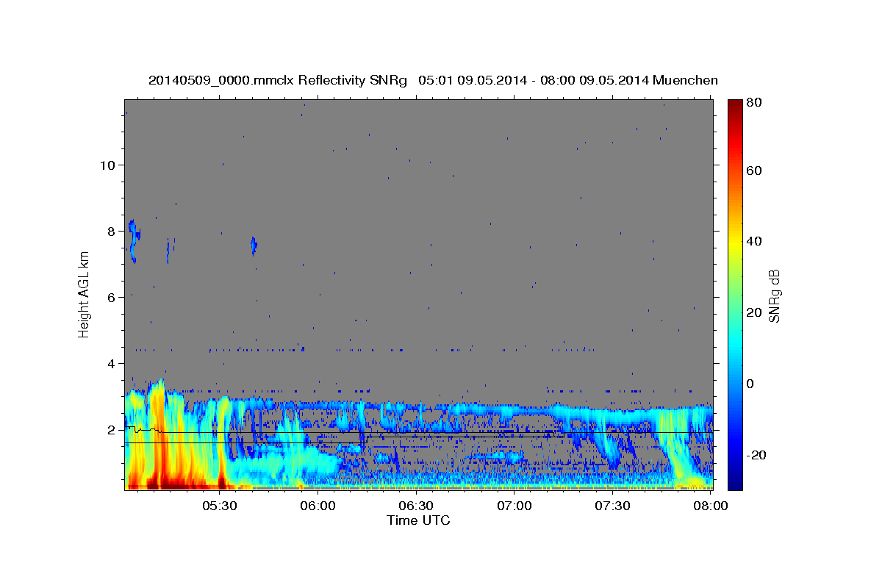Click the height axis value 8
882x588 pixels.
[x=111, y=231]
